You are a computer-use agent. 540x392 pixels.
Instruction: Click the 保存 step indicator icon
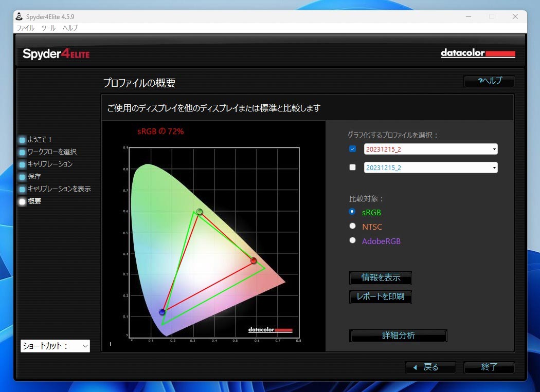click(23, 177)
